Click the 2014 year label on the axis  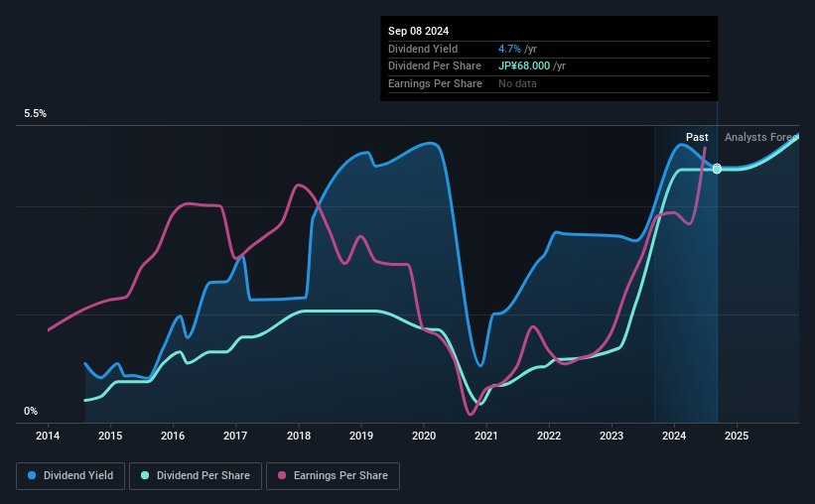pyautogui.click(x=49, y=436)
